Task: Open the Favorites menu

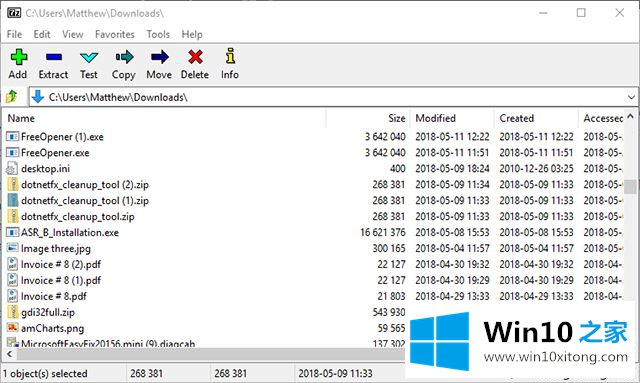Action: (115, 34)
